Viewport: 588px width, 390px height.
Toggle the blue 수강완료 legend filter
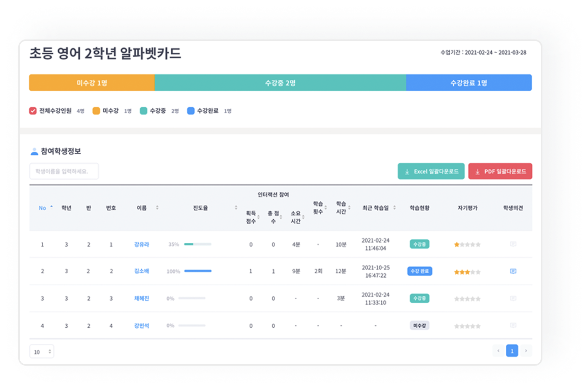click(191, 111)
